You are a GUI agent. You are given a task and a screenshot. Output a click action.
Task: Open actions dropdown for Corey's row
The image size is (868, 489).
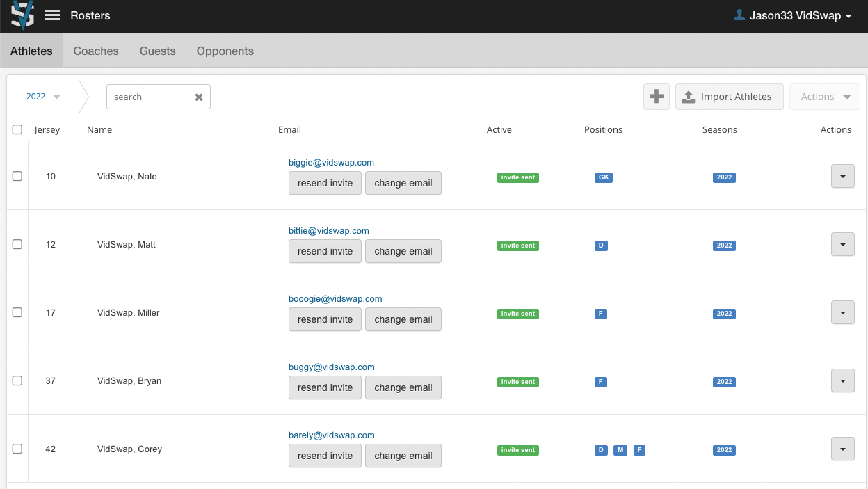click(843, 449)
